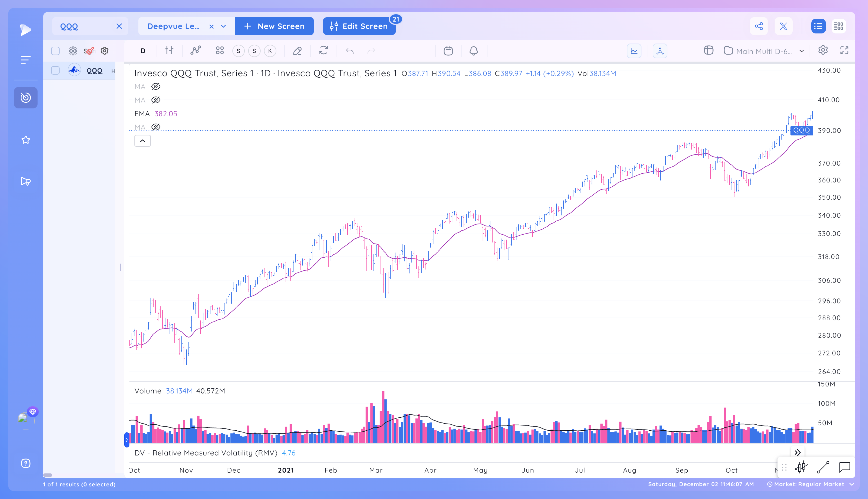
Task: Open the help question mark icon
Action: pyautogui.click(x=26, y=463)
